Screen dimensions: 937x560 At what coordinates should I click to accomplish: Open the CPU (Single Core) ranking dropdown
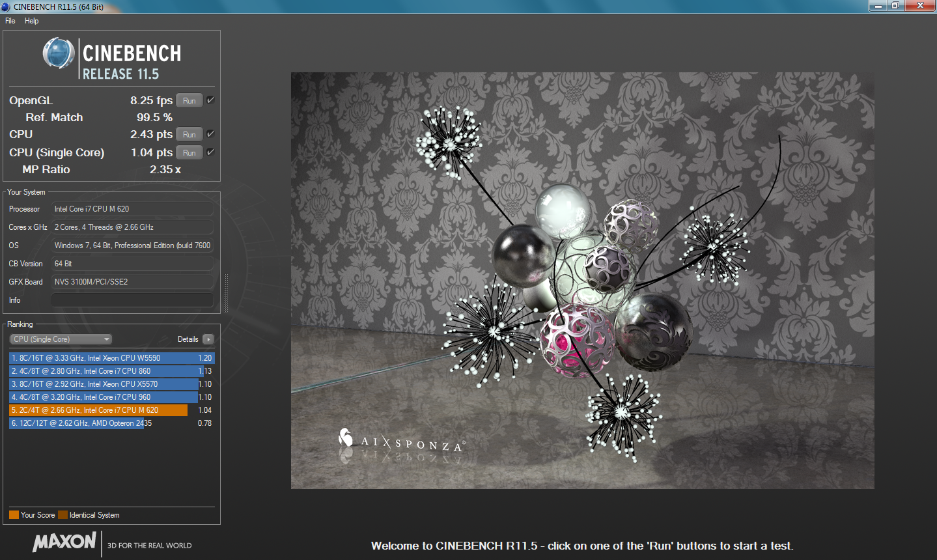tap(61, 339)
